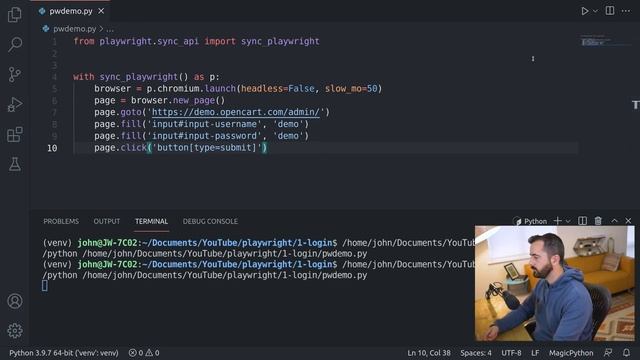This screenshot has width=640, height=360.
Task: Open the Source Control view
Action: [x=15, y=74]
